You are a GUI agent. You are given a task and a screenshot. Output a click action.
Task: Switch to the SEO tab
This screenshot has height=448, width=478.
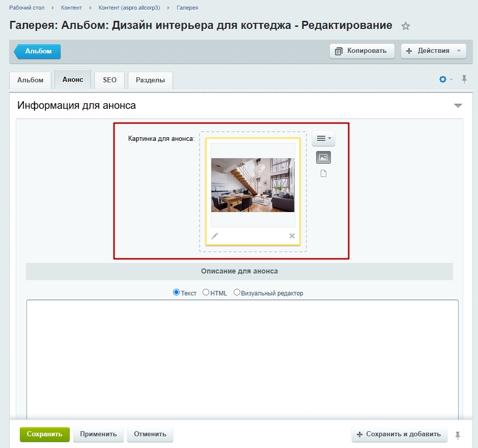click(109, 80)
